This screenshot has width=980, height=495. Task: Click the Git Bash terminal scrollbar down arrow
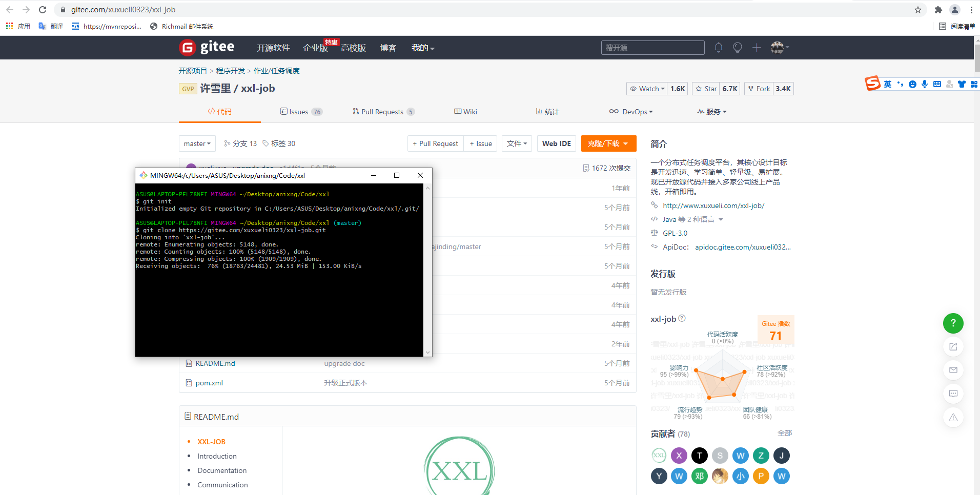point(427,353)
